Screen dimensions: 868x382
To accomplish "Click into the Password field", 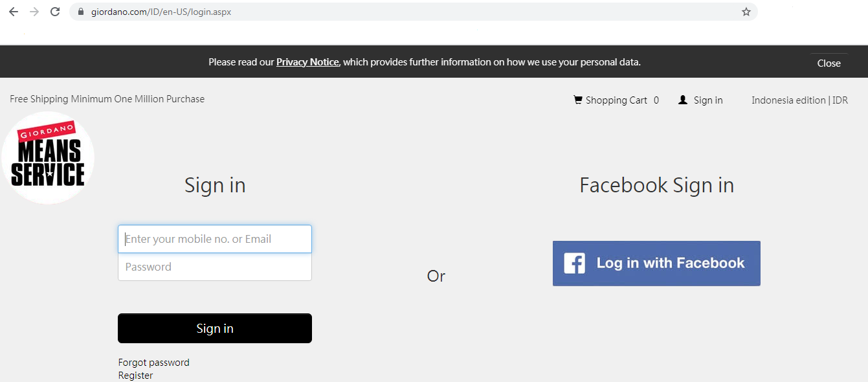I will click(215, 267).
